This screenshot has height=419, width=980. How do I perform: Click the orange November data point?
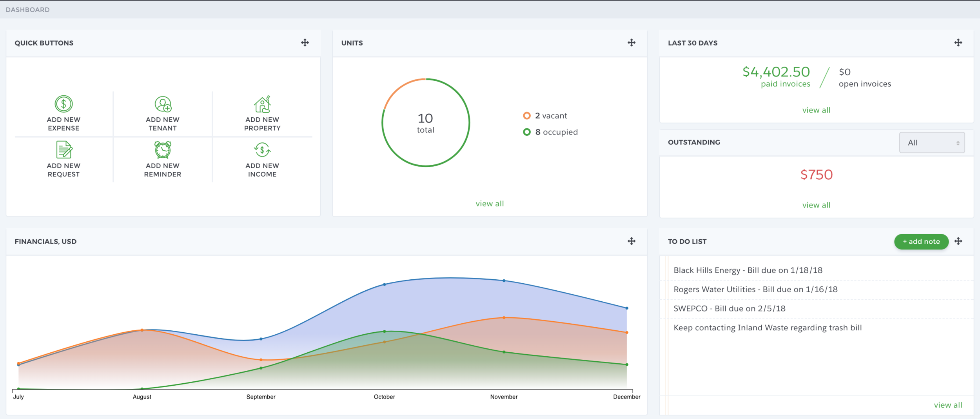[x=504, y=318]
